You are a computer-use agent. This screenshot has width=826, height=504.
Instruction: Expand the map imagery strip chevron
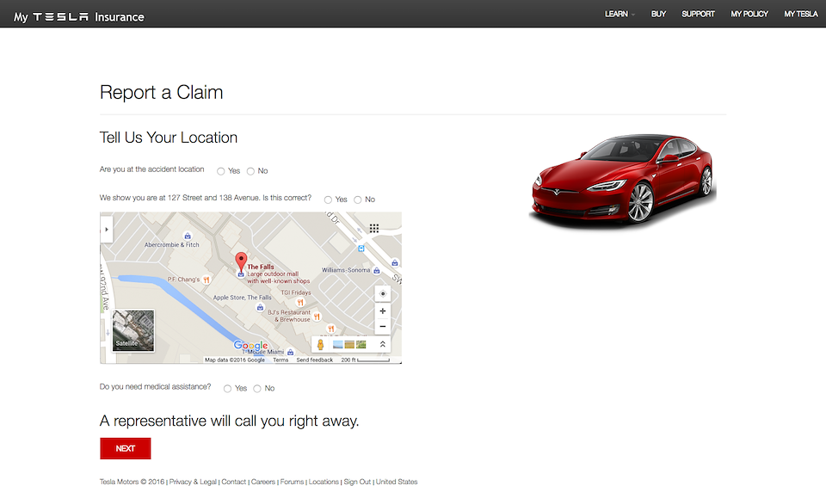pyautogui.click(x=382, y=344)
